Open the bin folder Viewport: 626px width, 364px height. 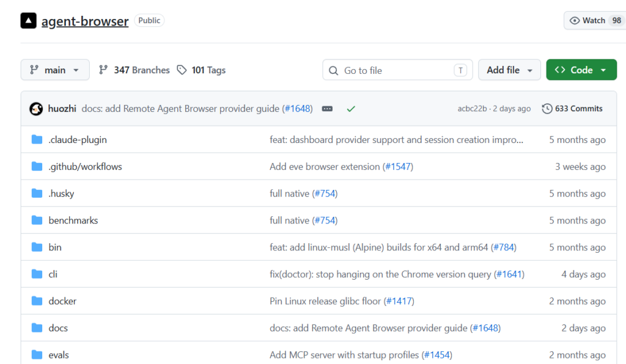point(55,247)
